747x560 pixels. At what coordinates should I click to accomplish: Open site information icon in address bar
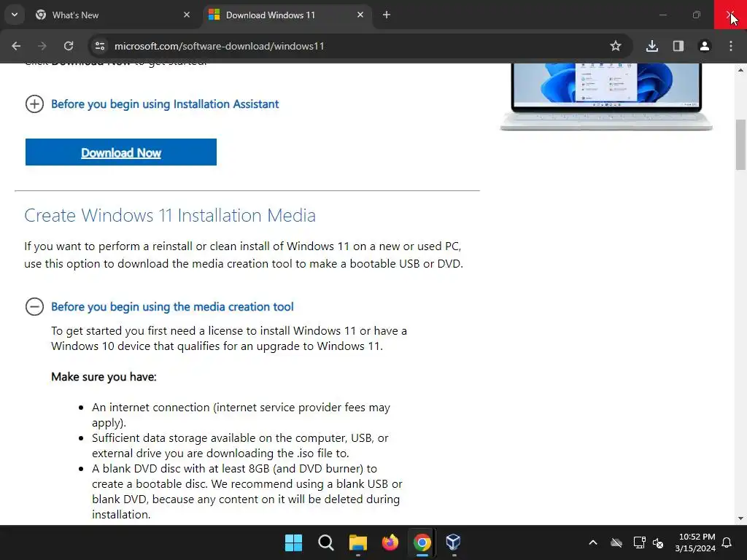[99, 46]
